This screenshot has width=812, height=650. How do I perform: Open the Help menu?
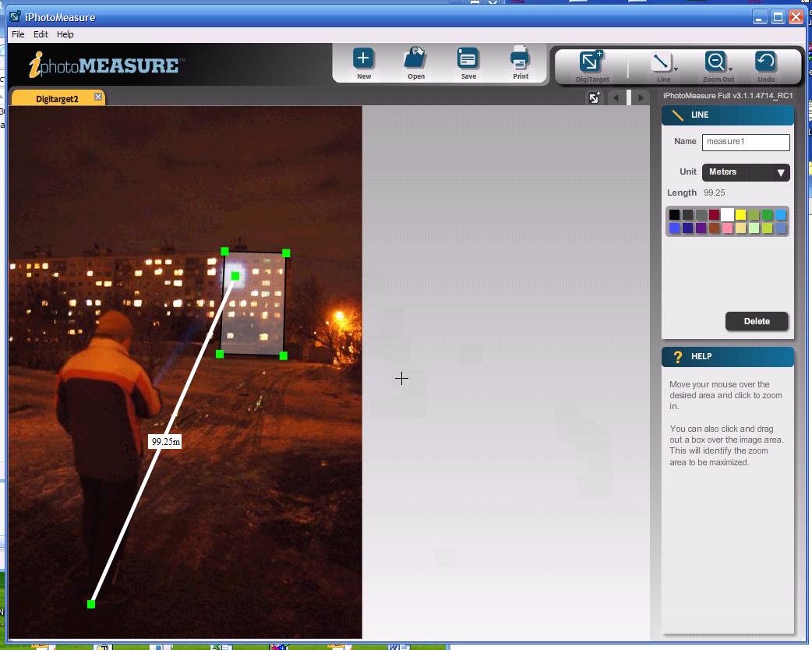pos(65,34)
